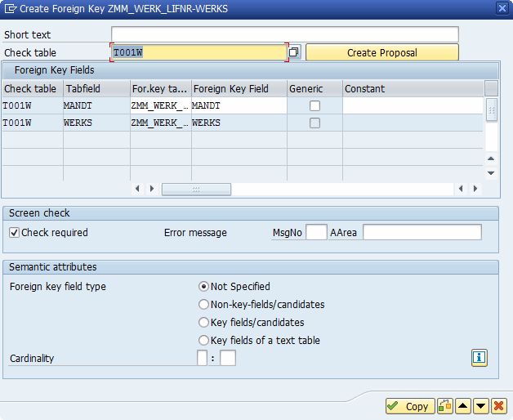Click the T001W cell in the MANDT row
The width and height of the screenshot is (513, 420).
coord(33,105)
